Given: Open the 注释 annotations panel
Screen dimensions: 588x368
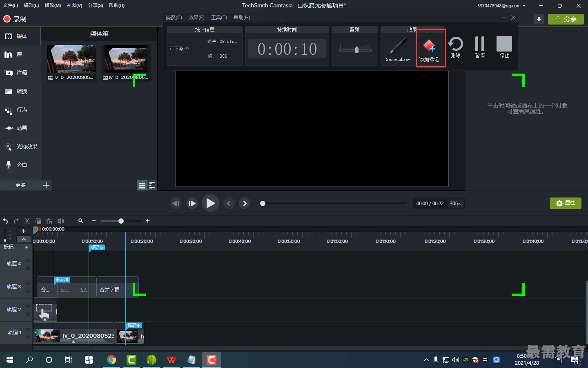Looking at the screenshot, I should point(20,73).
